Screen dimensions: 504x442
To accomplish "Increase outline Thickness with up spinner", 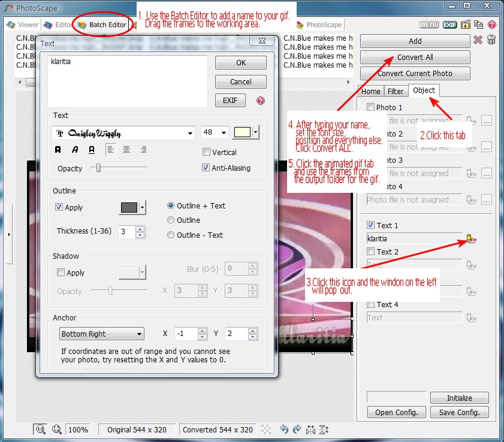I will click(140, 229).
